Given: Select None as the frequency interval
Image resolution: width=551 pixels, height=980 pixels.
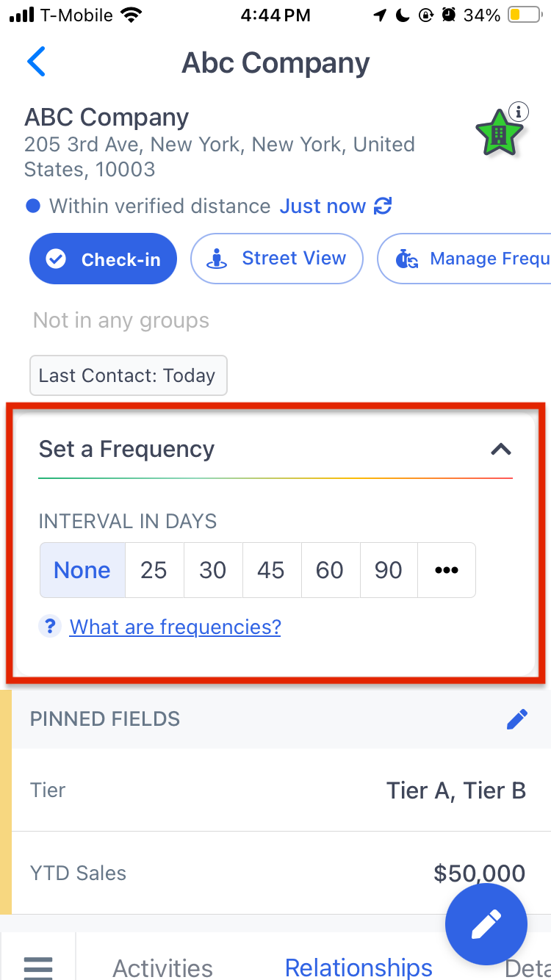Looking at the screenshot, I should [x=82, y=570].
